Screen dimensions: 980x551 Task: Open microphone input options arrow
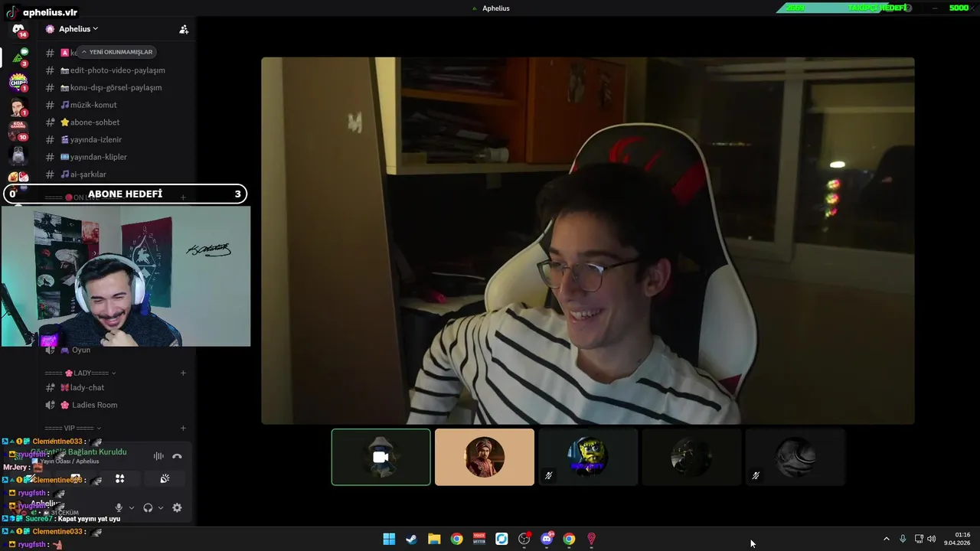coord(132,507)
